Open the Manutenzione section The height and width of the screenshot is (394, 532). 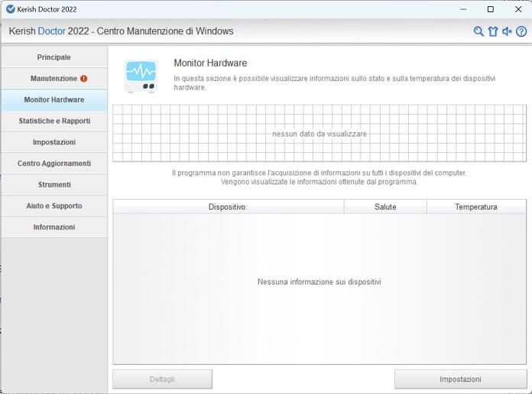[54, 79]
